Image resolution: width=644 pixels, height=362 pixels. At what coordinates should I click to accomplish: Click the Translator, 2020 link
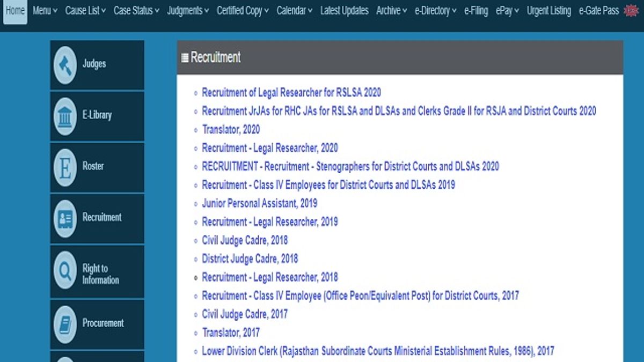pyautogui.click(x=231, y=129)
